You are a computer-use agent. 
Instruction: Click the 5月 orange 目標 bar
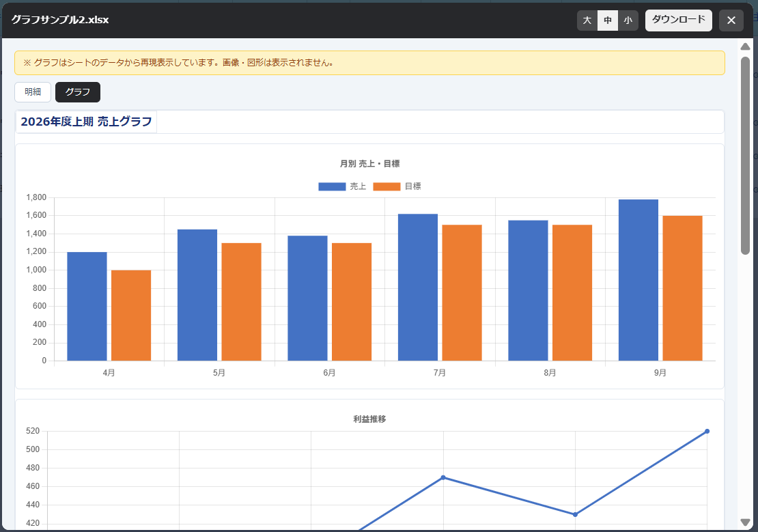coord(241,302)
